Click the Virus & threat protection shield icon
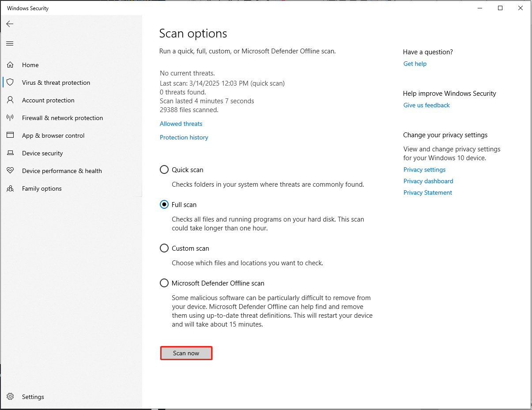This screenshot has height=410, width=532. click(x=10, y=83)
